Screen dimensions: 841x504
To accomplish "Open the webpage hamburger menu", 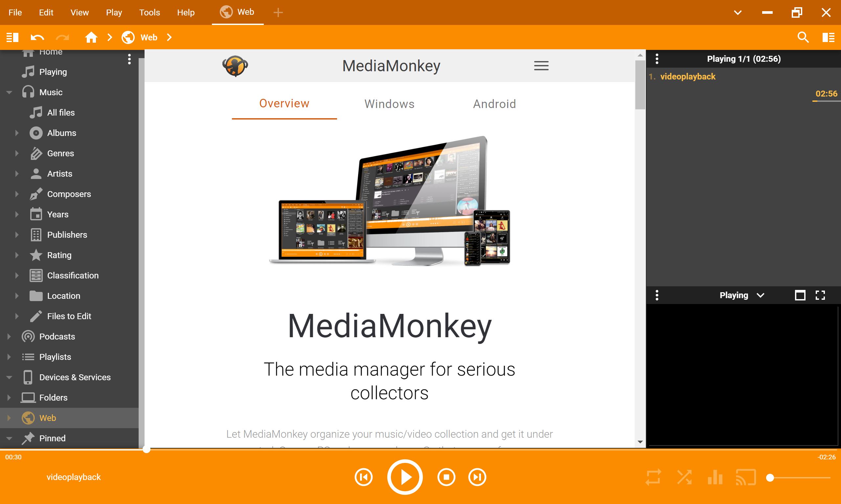I will point(541,66).
